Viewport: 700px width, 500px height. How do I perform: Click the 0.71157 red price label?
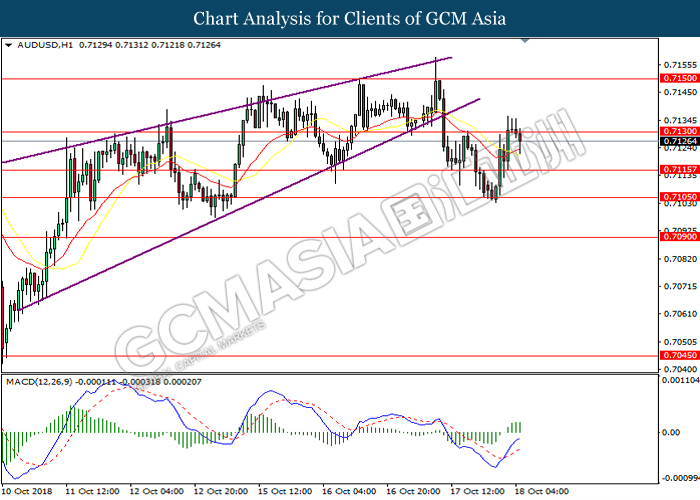pyautogui.click(x=679, y=170)
